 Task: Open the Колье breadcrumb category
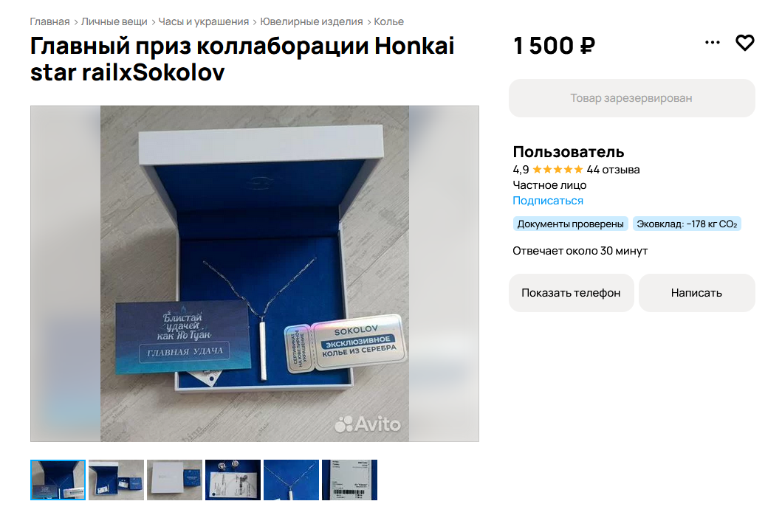click(388, 21)
